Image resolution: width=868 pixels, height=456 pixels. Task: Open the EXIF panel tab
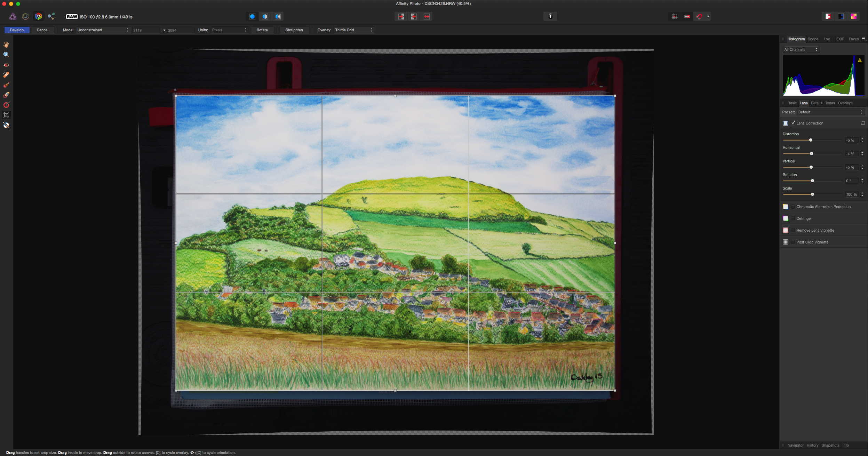[840, 39]
